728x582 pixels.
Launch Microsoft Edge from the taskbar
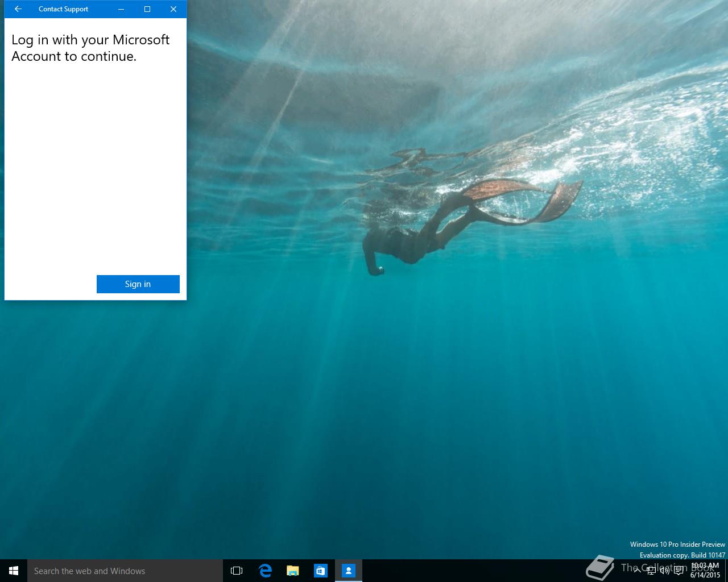pos(265,571)
